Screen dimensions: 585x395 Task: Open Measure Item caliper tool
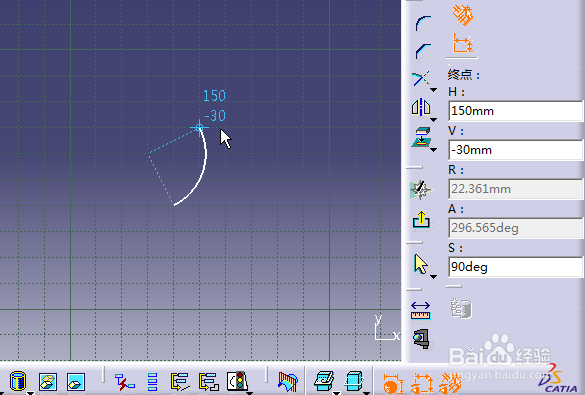click(x=422, y=338)
